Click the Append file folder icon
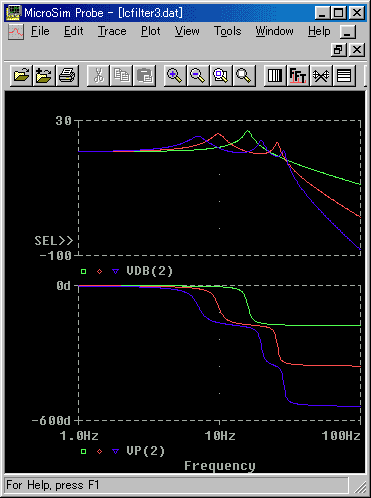 point(44,75)
